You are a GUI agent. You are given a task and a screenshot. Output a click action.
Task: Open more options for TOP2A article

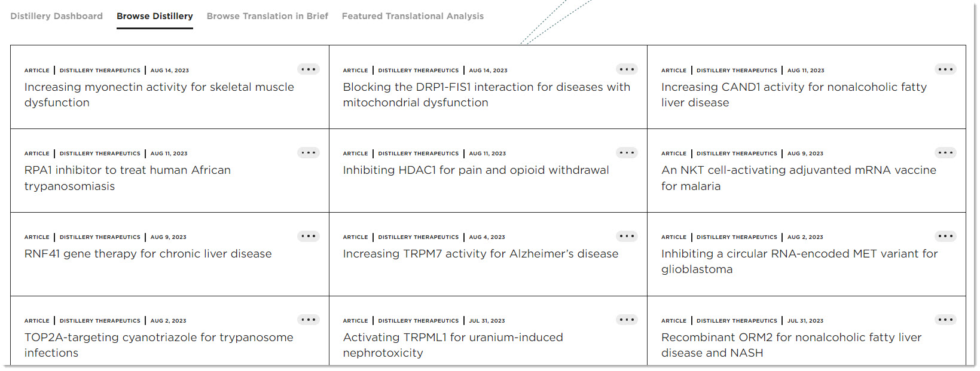coord(309,320)
